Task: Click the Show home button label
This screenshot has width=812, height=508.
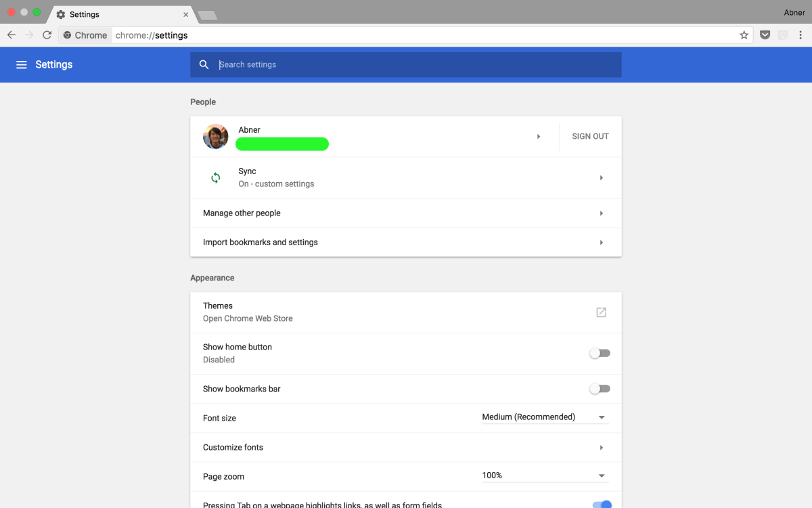Action: (238, 347)
